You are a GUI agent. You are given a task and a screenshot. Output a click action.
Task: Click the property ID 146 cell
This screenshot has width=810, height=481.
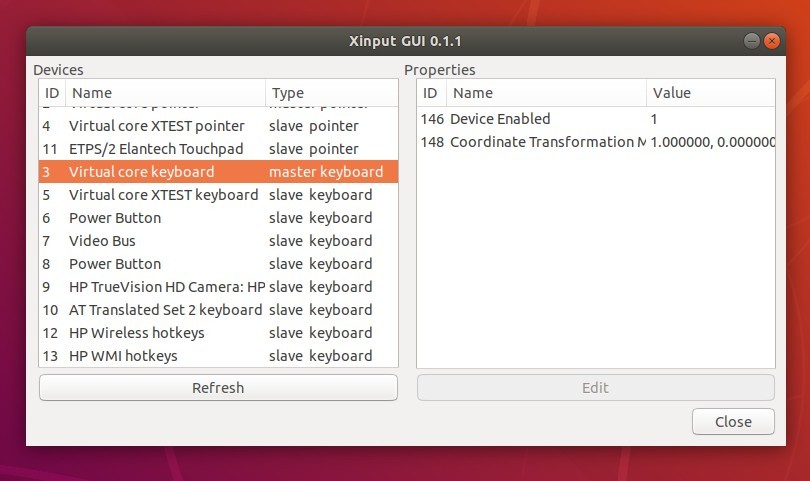(x=432, y=119)
